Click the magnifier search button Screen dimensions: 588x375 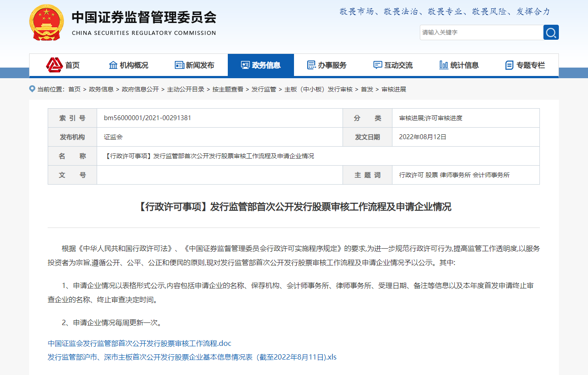tap(551, 32)
